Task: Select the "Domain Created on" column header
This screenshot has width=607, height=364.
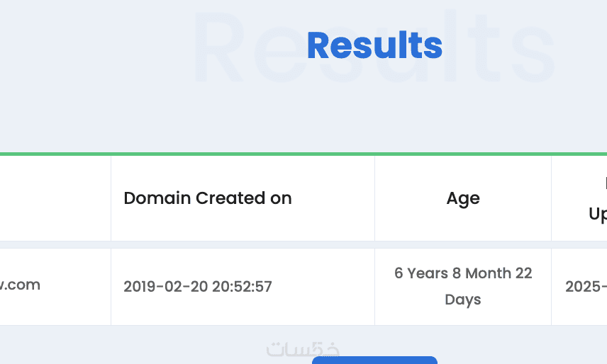Action: pyautogui.click(x=207, y=198)
